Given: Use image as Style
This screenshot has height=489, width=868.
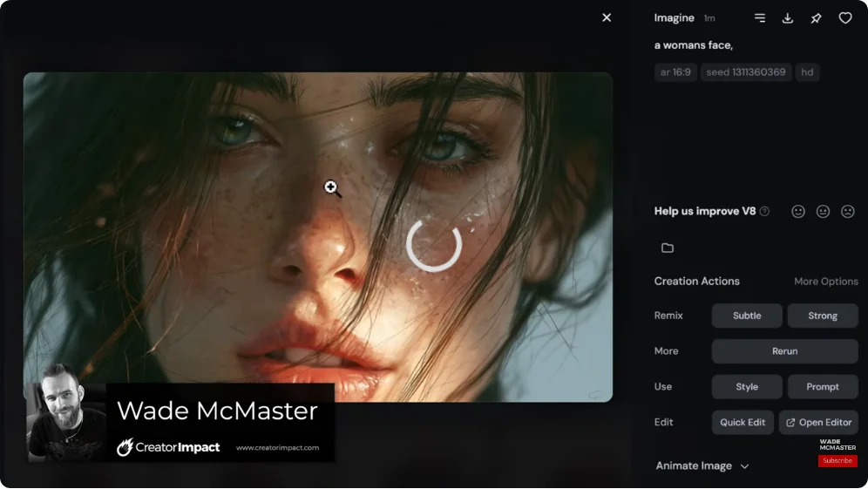Looking at the screenshot, I should 747,386.
